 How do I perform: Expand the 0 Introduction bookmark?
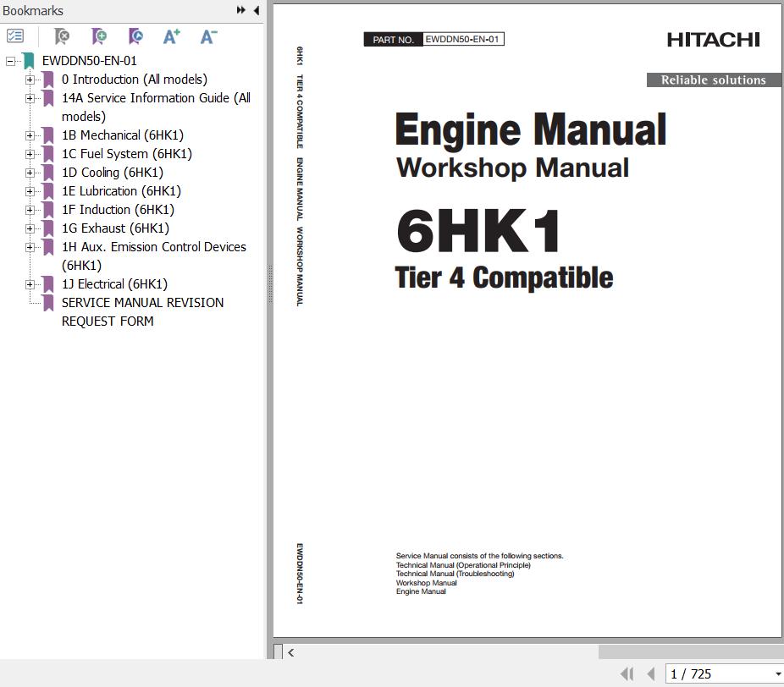tap(30, 80)
